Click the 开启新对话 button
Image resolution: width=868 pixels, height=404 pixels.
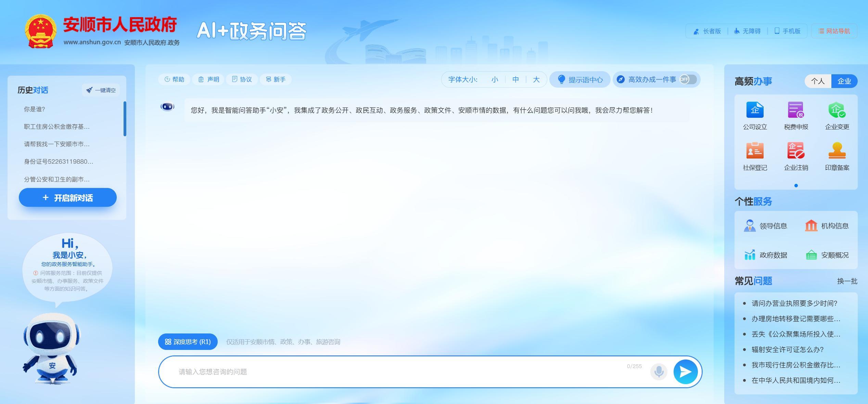(68, 198)
